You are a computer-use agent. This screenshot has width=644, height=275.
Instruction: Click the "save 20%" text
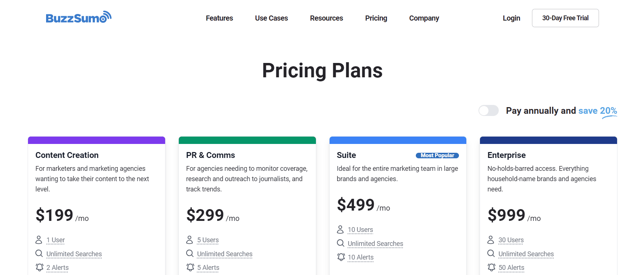click(598, 111)
